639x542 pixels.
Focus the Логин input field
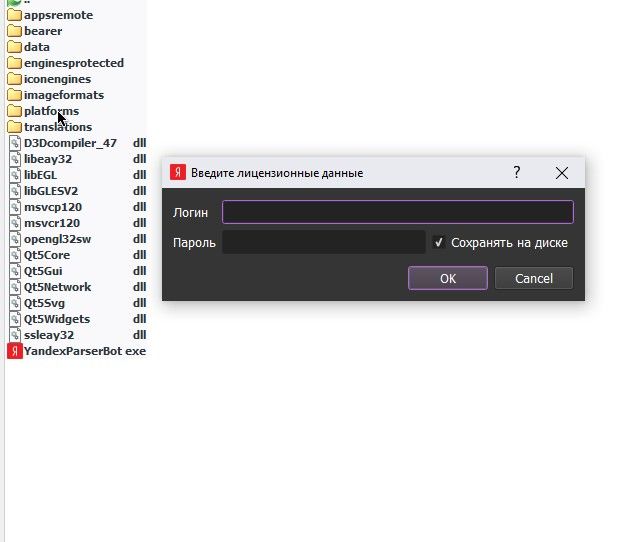coord(398,212)
